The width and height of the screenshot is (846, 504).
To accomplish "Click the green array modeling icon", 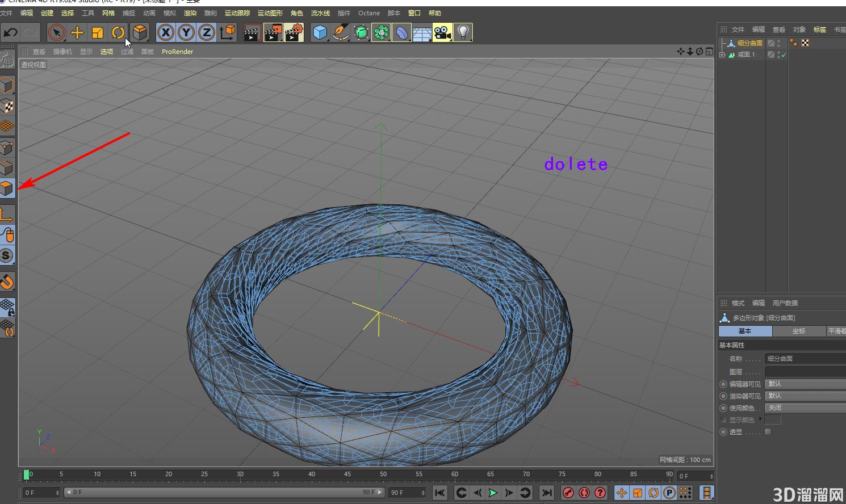I will 381,32.
